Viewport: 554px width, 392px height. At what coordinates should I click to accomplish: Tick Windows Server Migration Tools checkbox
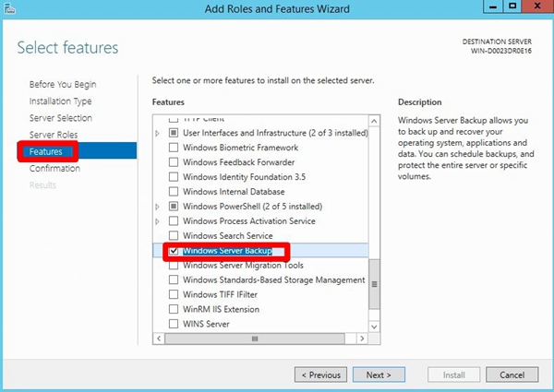pyautogui.click(x=174, y=266)
